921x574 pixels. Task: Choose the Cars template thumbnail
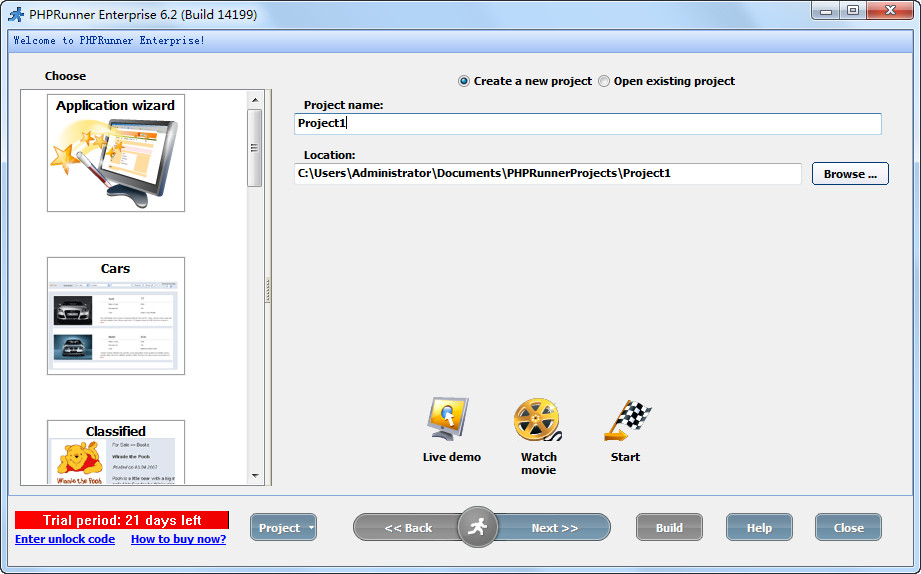116,315
